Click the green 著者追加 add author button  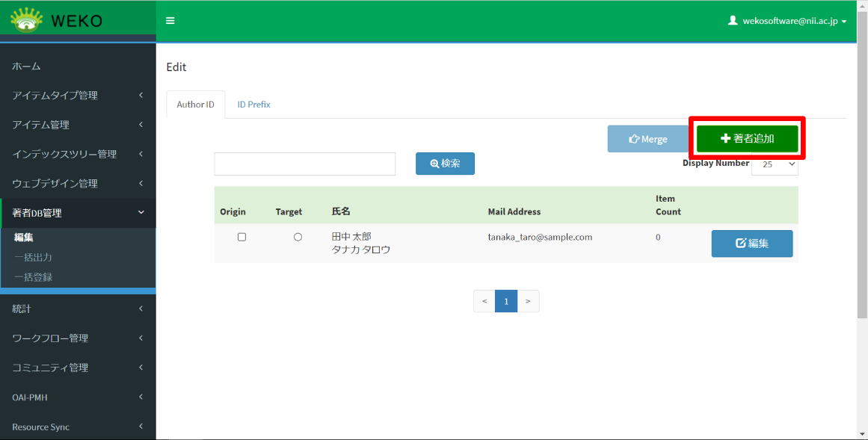pyautogui.click(x=747, y=139)
